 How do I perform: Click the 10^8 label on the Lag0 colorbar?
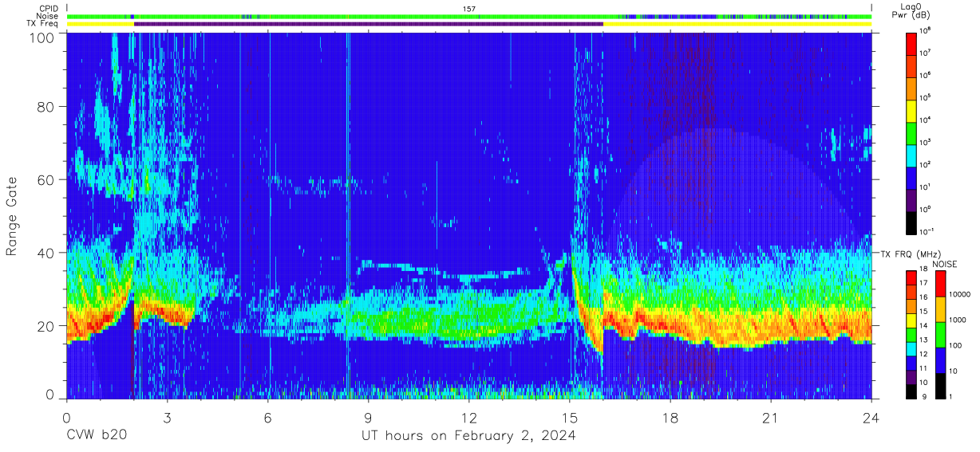(926, 30)
